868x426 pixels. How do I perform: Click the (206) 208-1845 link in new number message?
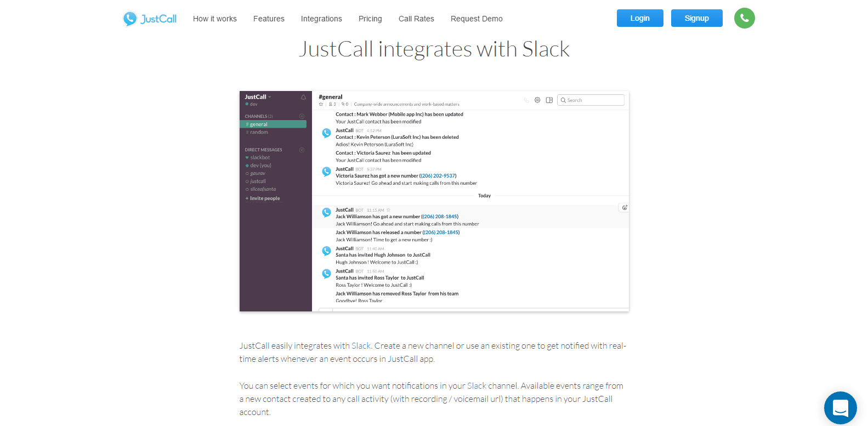click(x=440, y=217)
